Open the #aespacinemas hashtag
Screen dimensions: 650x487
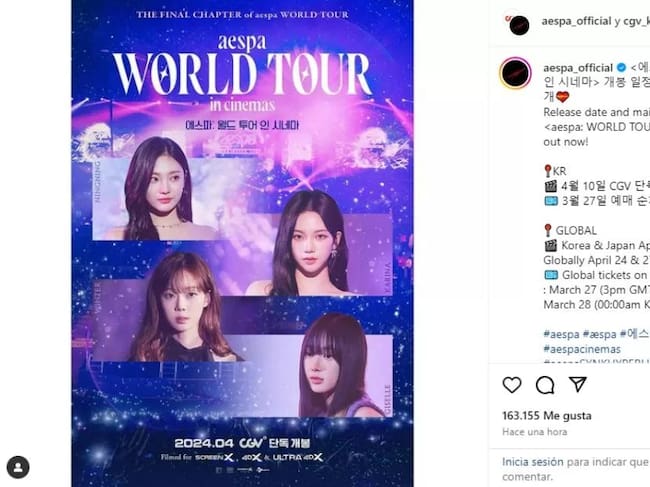tap(582, 349)
